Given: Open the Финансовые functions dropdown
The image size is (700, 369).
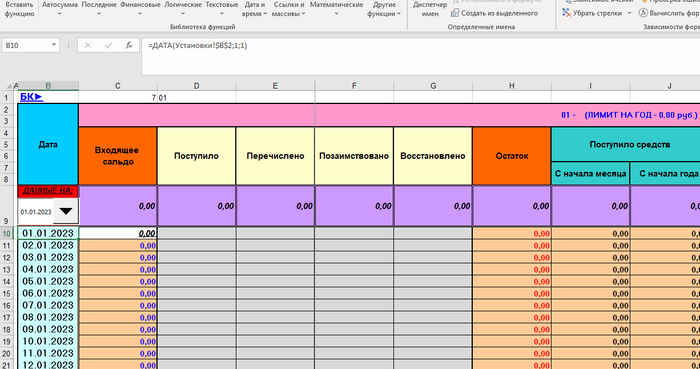Looking at the screenshot, I should pyautogui.click(x=140, y=9).
